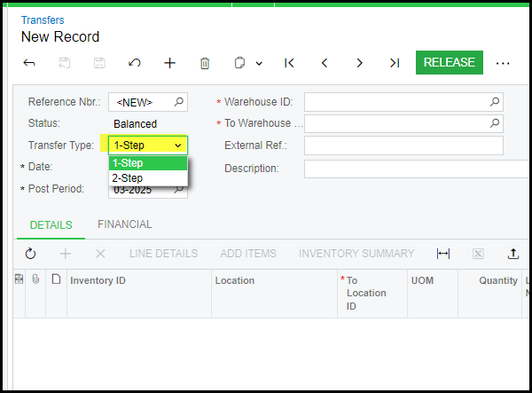Select 2-Step from Transfer Type list
Viewport: 532px width, 393px height.
pos(128,178)
